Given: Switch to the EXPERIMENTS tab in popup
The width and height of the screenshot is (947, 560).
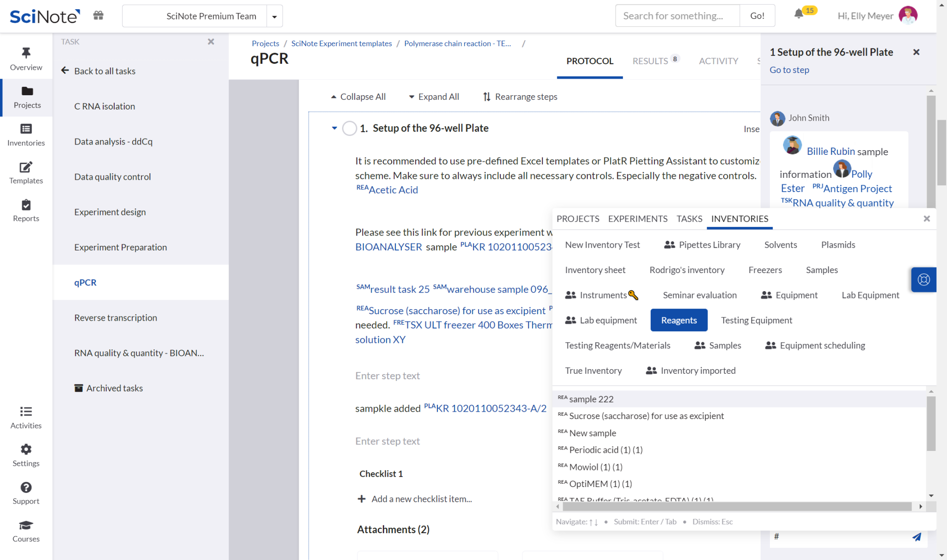Looking at the screenshot, I should (x=638, y=219).
